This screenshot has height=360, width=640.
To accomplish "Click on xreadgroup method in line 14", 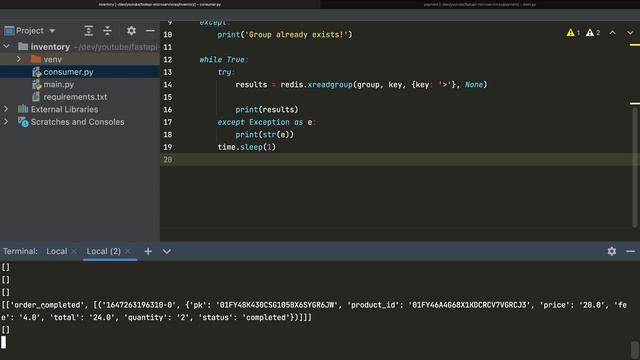I will (330, 84).
